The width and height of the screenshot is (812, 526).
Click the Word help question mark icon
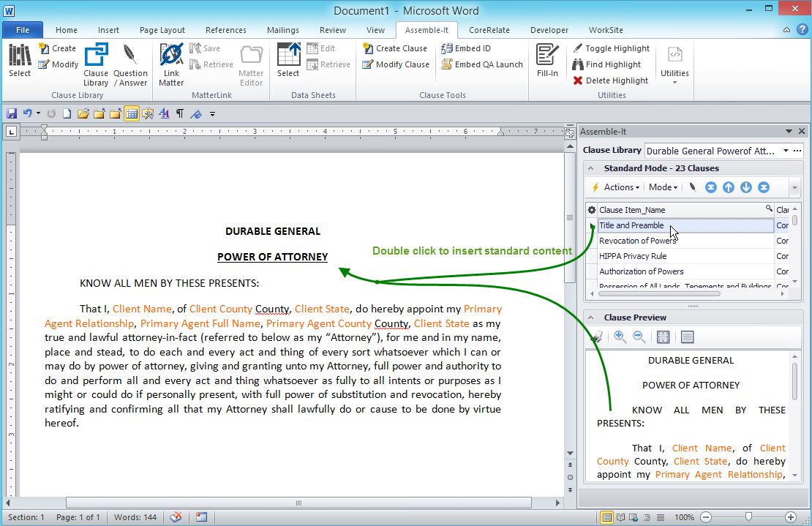802,29
